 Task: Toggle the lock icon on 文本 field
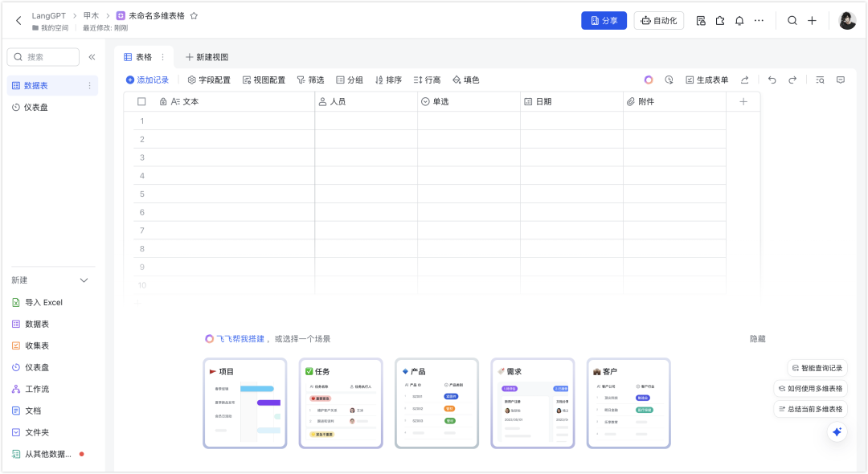click(164, 101)
